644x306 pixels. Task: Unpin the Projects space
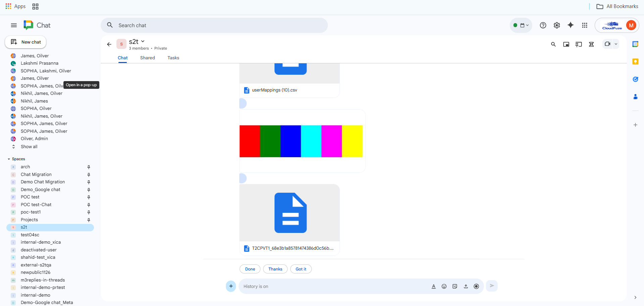[89, 220]
